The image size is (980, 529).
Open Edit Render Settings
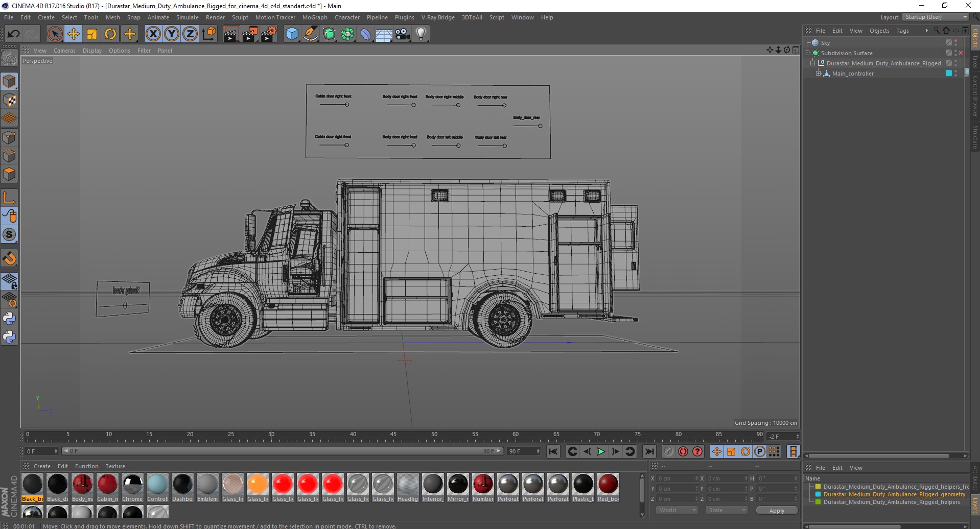(269, 34)
